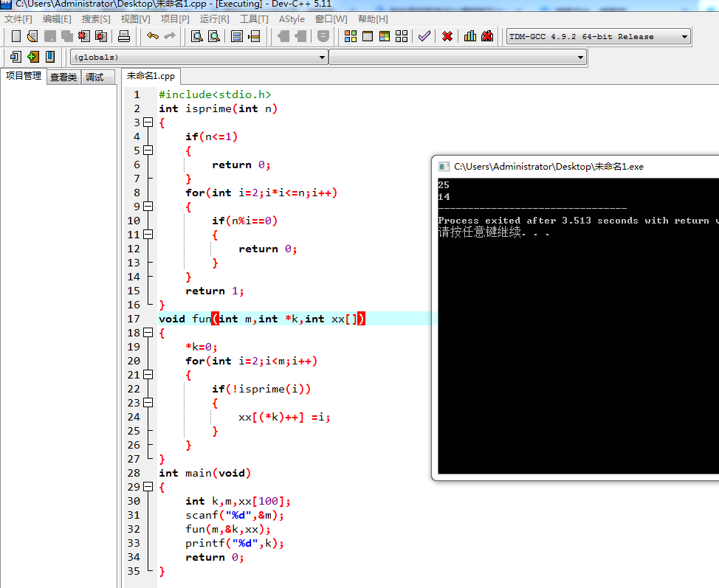Screen dimensions: 719x588
Task: Click the console output value 14
Action: [x=444, y=196]
